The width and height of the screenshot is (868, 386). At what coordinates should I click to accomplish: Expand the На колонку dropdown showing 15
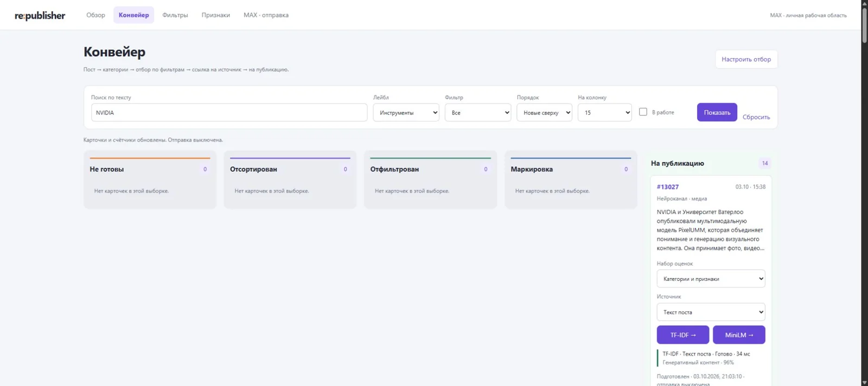[x=604, y=113]
